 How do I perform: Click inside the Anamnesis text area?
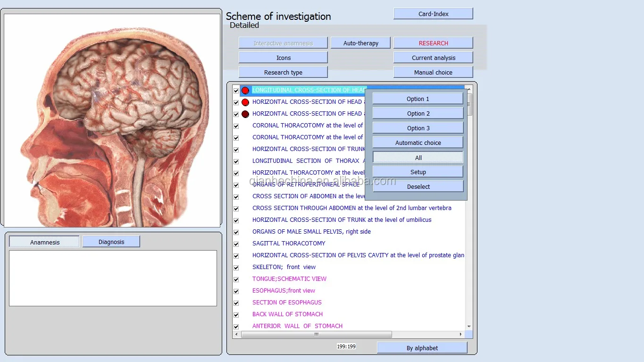coord(113,278)
